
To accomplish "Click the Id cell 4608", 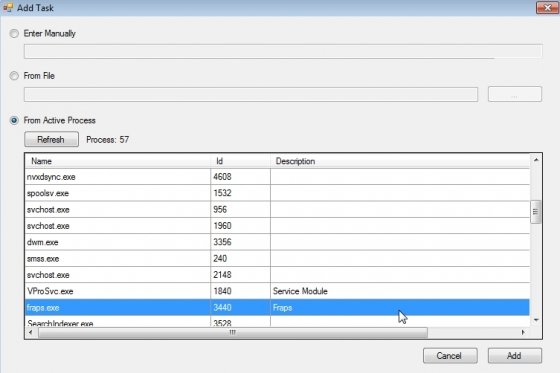I will tap(240, 177).
